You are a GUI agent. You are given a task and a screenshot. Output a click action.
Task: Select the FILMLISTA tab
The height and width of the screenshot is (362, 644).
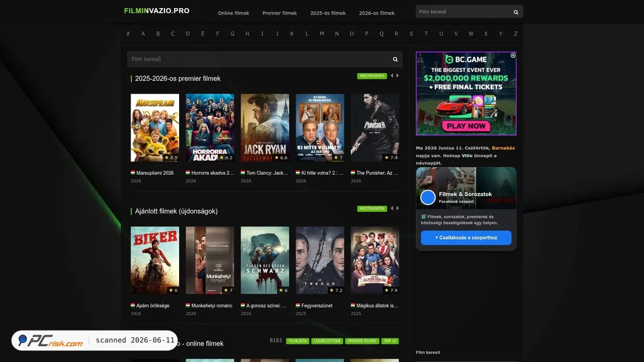pyautogui.click(x=298, y=341)
